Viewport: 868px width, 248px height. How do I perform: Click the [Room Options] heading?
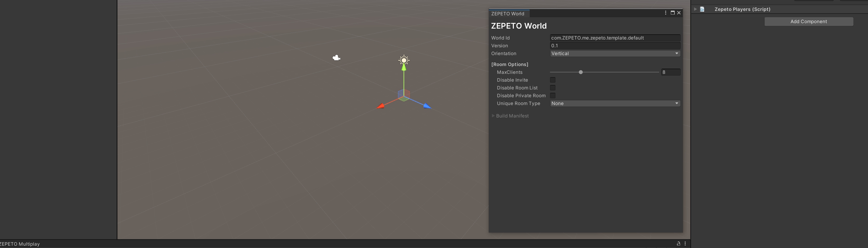509,64
